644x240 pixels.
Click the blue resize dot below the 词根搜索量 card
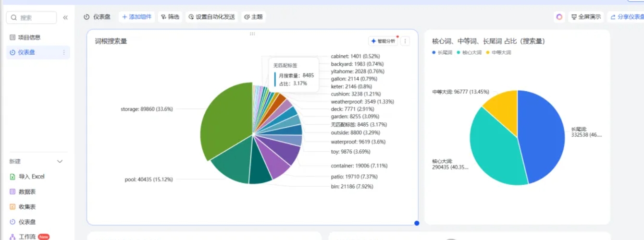click(417, 223)
